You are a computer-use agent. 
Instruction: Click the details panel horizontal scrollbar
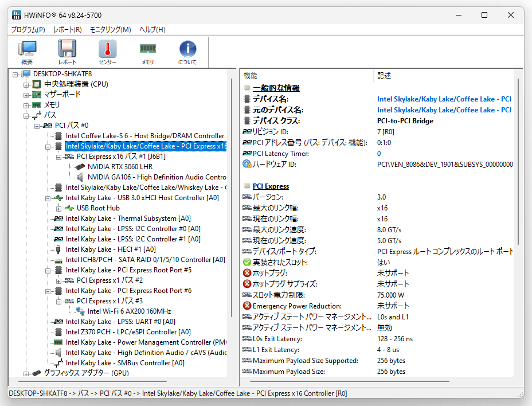click(350, 381)
